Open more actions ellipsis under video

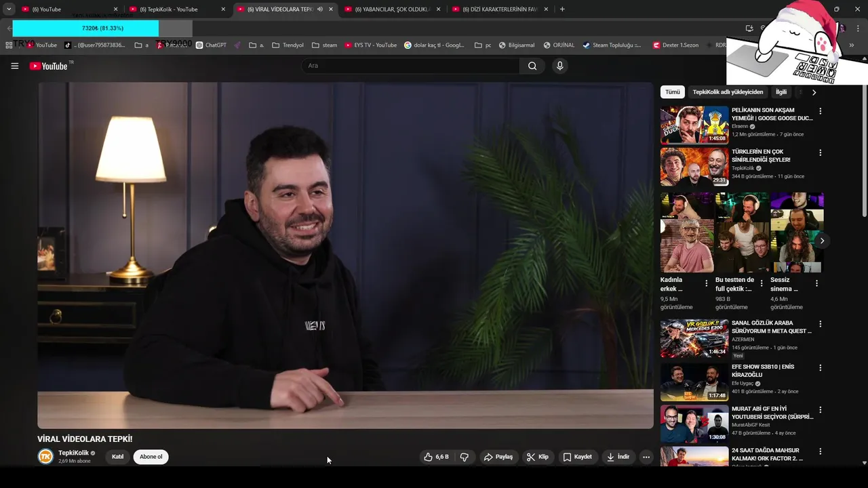coord(646,457)
